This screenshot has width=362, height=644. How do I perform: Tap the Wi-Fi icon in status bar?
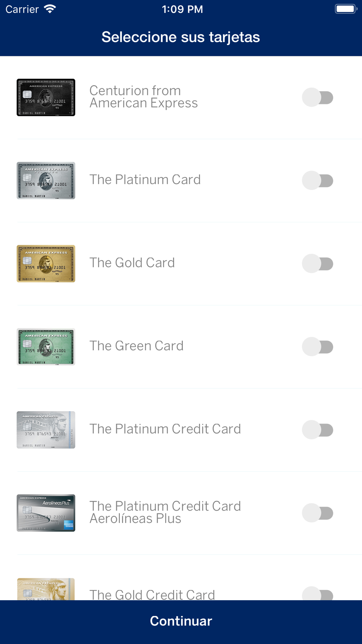tap(50, 9)
